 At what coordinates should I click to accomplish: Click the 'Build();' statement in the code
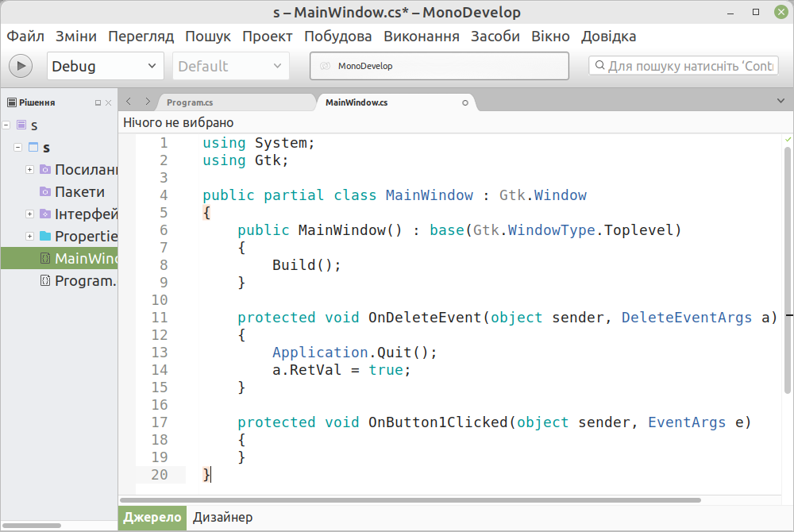(x=306, y=264)
